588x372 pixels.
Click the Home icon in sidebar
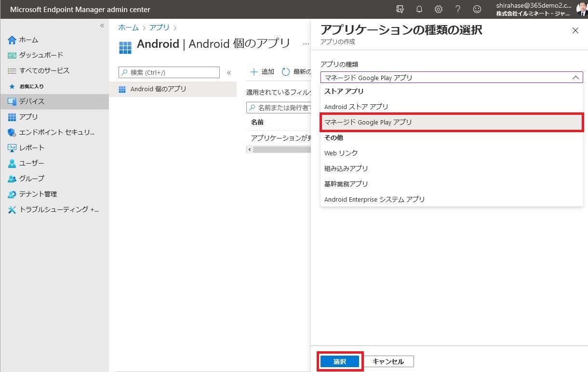[12, 40]
